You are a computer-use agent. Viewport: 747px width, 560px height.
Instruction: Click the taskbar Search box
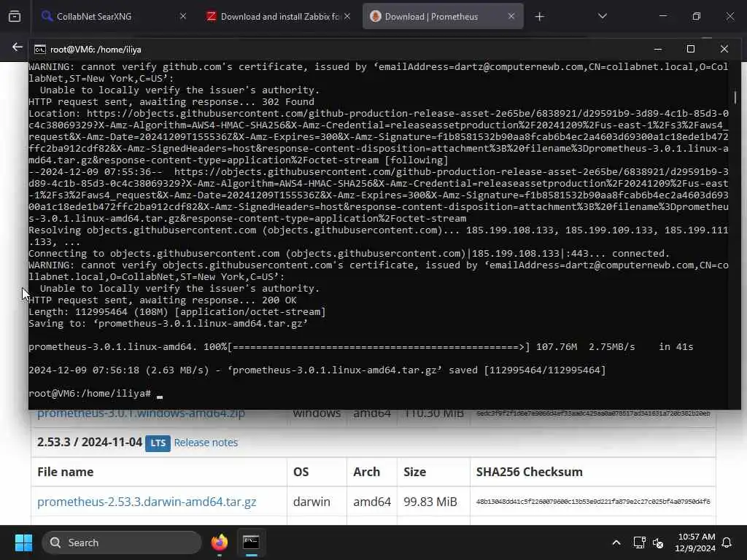tap(122, 542)
